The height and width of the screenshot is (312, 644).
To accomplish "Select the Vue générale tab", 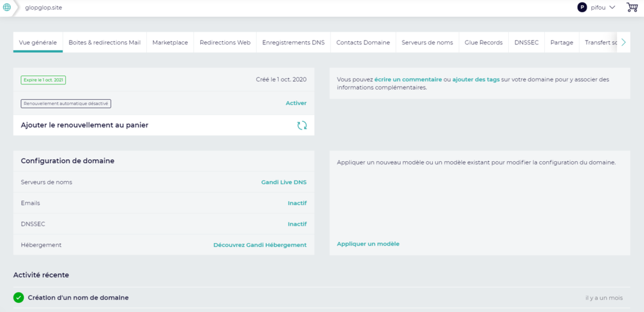I will pyautogui.click(x=38, y=43).
